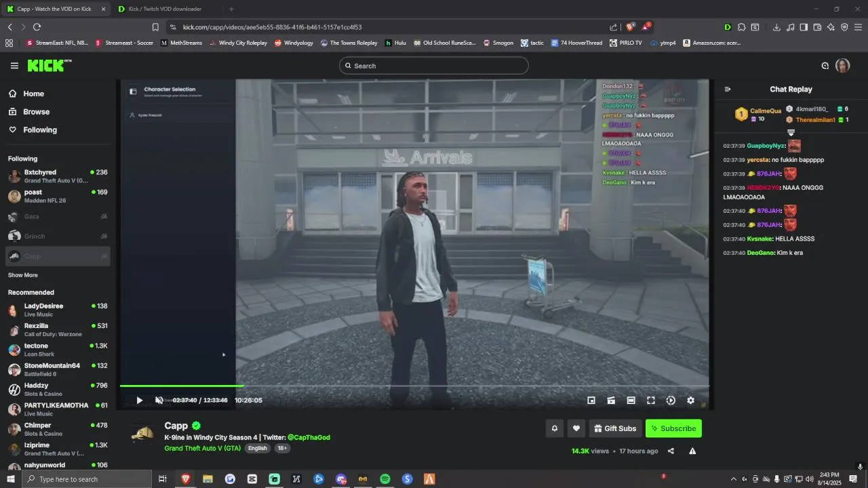868x488 pixels.
Task: Click the Subscribe button
Action: tap(673, 428)
